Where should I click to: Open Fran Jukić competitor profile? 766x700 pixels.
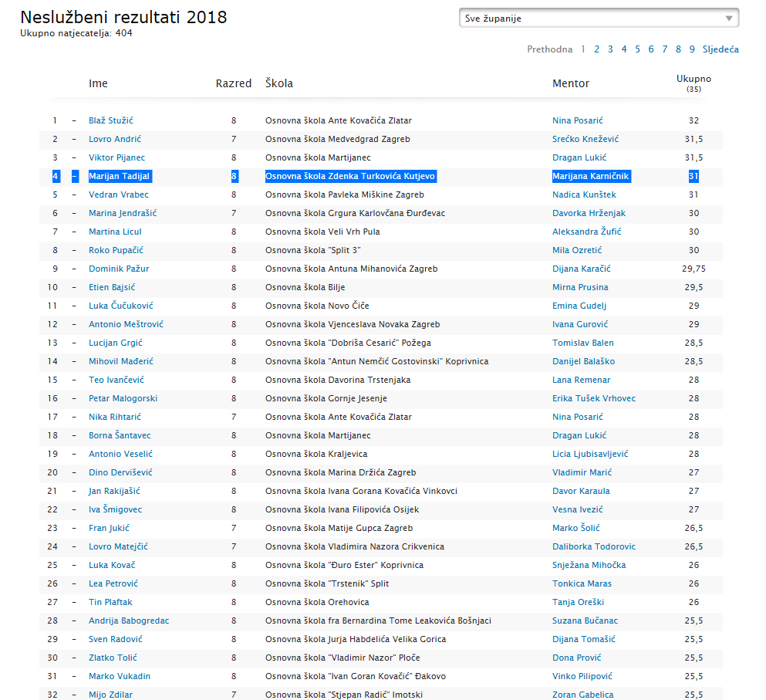point(109,529)
